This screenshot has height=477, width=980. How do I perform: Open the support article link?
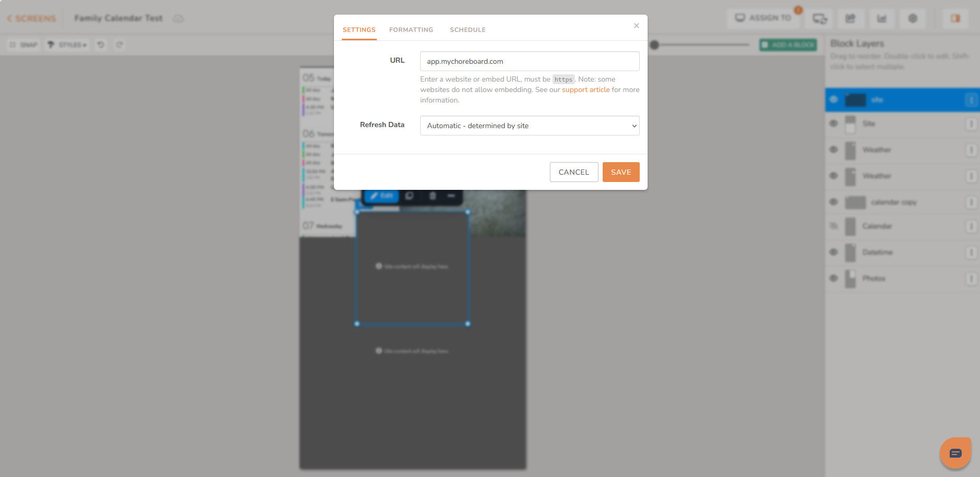pyautogui.click(x=586, y=90)
